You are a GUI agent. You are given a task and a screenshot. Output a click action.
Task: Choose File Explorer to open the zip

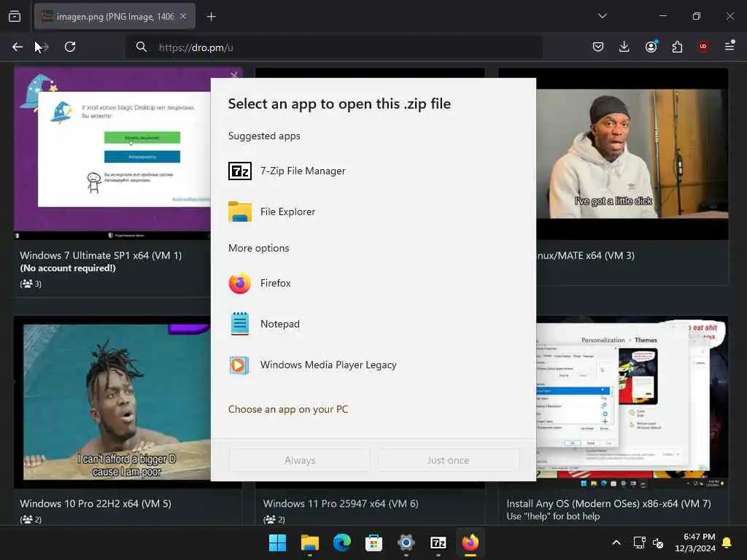click(373, 212)
